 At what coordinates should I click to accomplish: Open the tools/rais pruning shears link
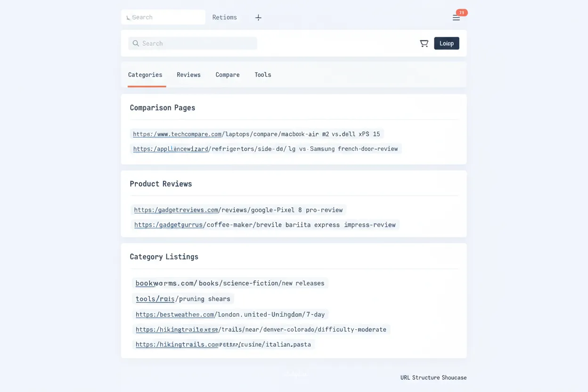(183, 298)
